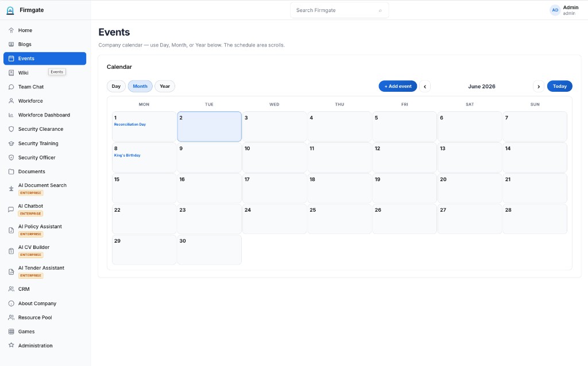Click the Security Training graduation cap icon

coord(11,143)
